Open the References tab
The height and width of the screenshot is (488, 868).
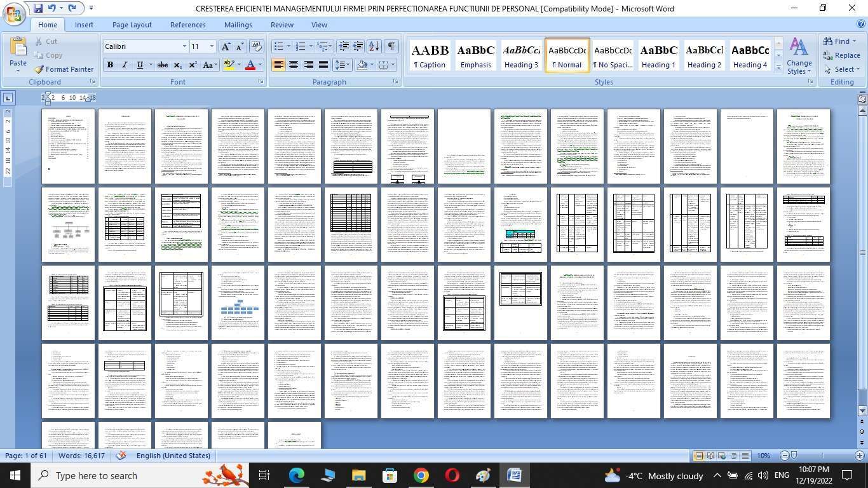pyautogui.click(x=187, y=25)
